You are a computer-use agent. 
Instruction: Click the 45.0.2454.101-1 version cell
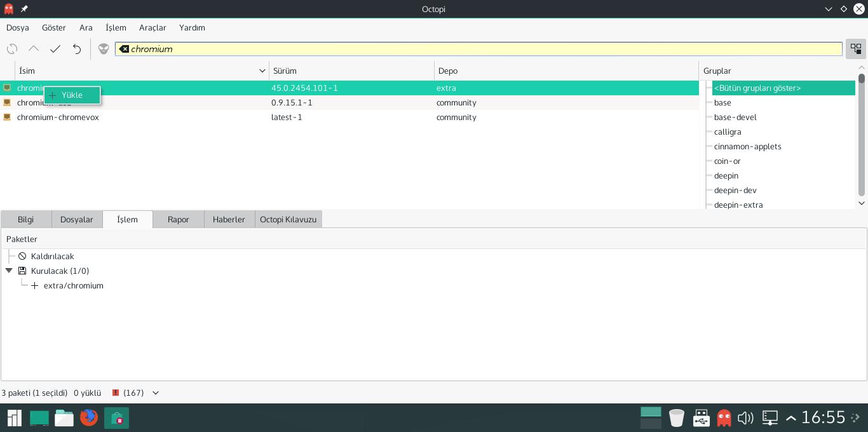pyautogui.click(x=304, y=88)
